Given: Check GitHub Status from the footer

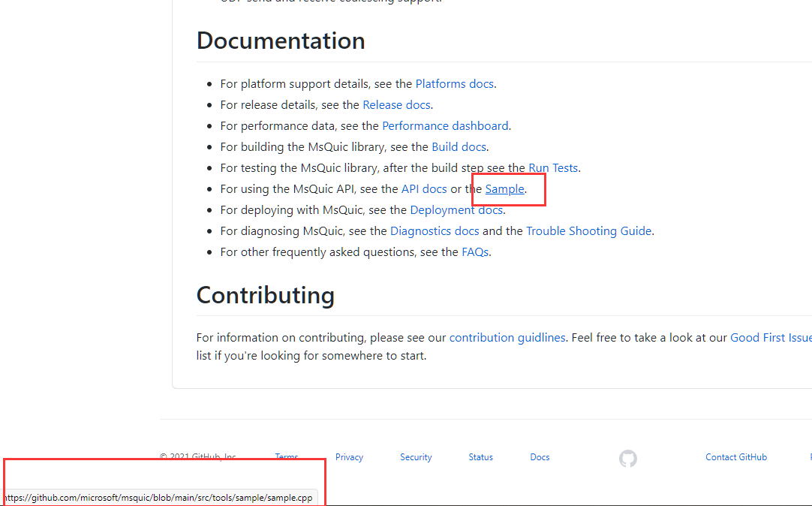Looking at the screenshot, I should coord(480,456).
